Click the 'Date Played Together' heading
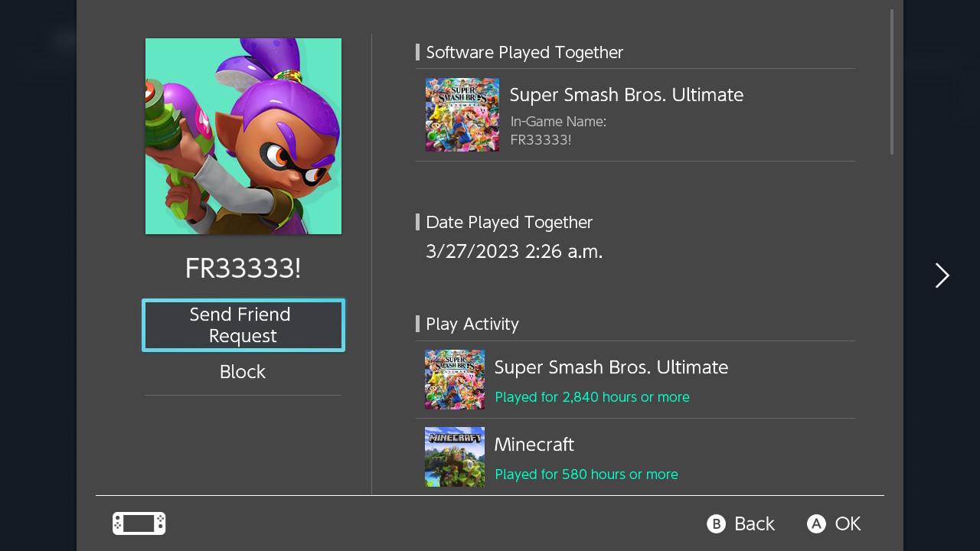Screen dimensions: 980x551 (509, 222)
